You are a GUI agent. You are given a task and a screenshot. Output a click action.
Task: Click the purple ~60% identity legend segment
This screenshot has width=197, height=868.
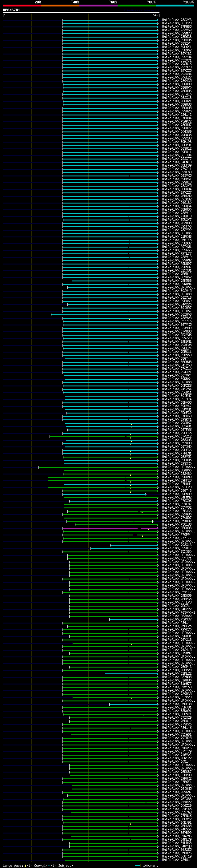[98, 6]
